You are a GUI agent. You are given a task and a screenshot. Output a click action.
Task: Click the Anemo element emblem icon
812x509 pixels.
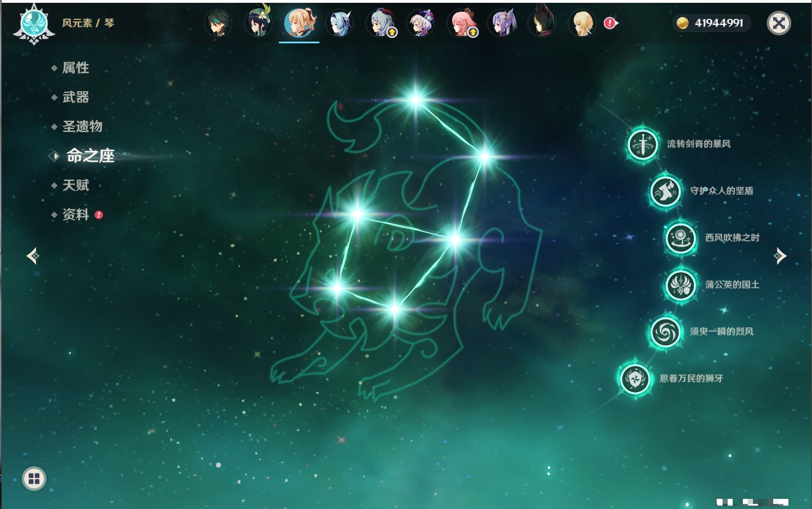click(x=34, y=24)
